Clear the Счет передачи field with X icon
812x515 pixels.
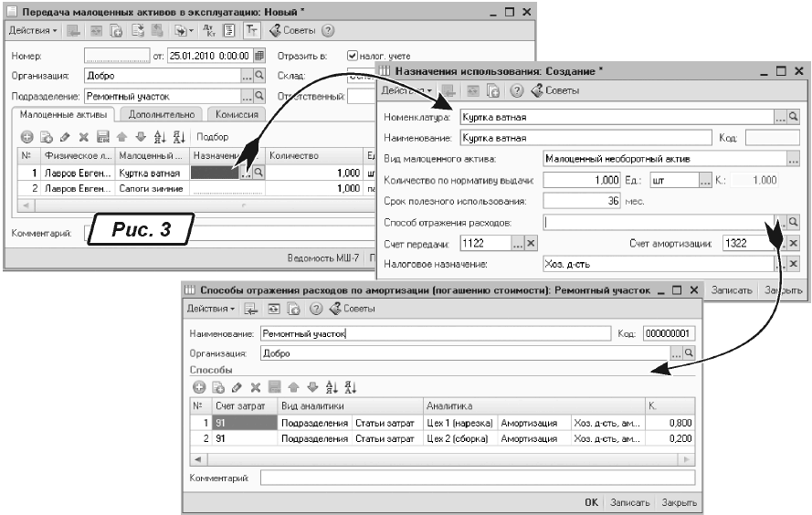(532, 243)
